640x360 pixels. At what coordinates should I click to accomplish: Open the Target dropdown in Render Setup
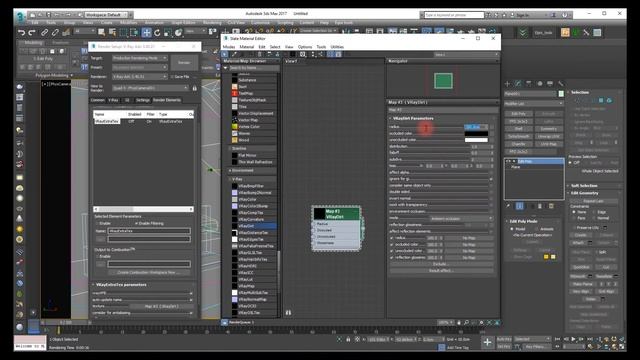140,58
